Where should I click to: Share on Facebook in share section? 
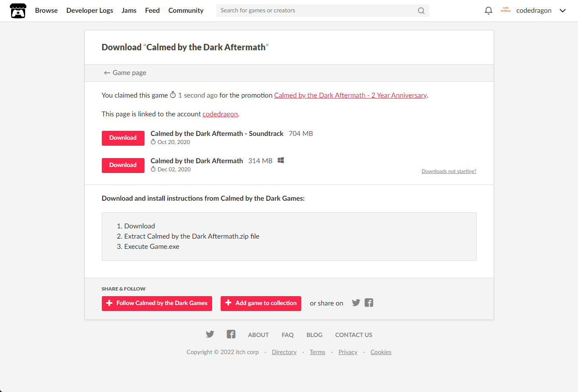pyautogui.click(x=369, y=303)
